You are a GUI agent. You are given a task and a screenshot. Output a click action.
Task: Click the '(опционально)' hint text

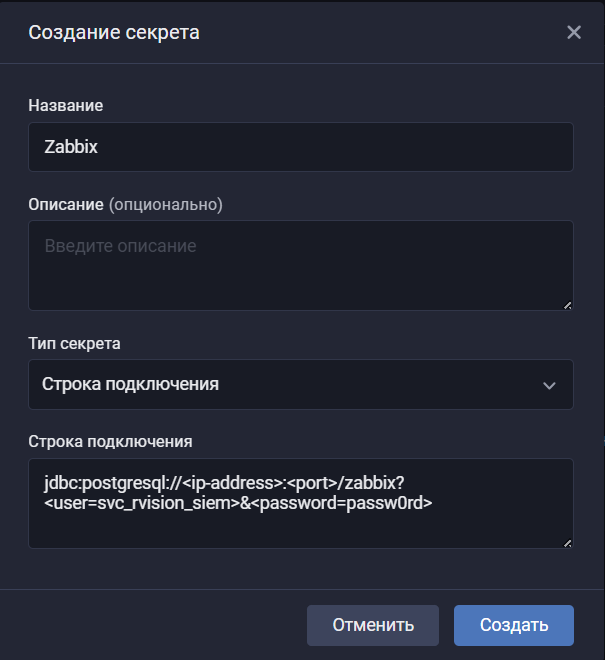(x=165, y=204)
